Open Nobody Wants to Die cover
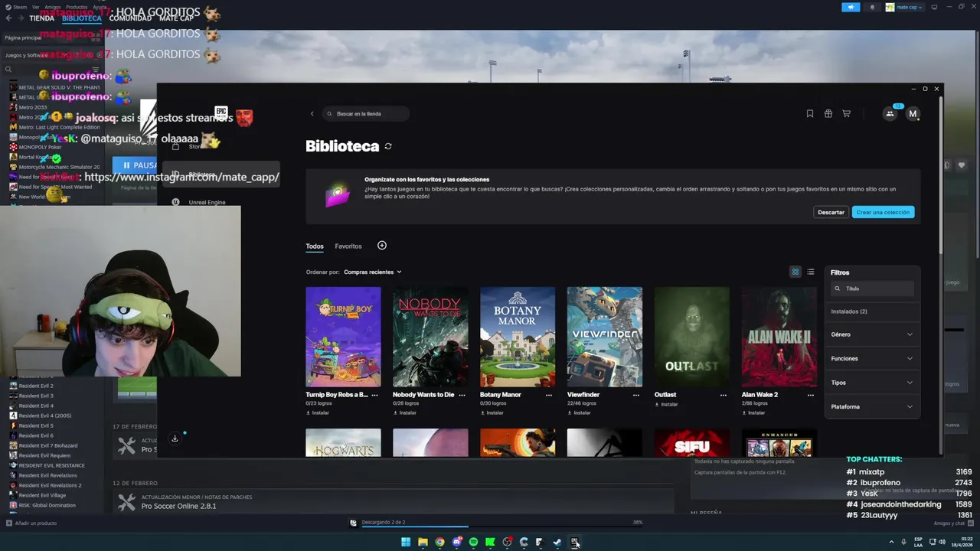This screenshot has width=980, height=551. point(430,337)
